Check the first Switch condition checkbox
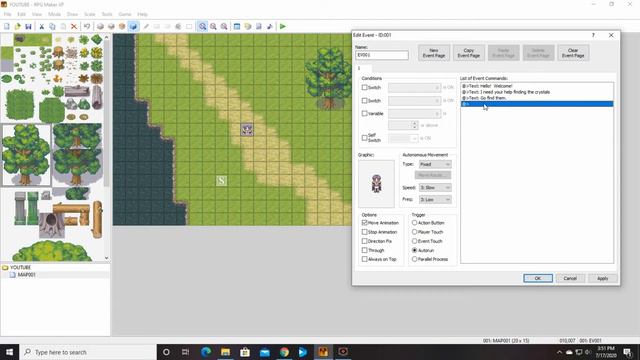 click(364, 87)
